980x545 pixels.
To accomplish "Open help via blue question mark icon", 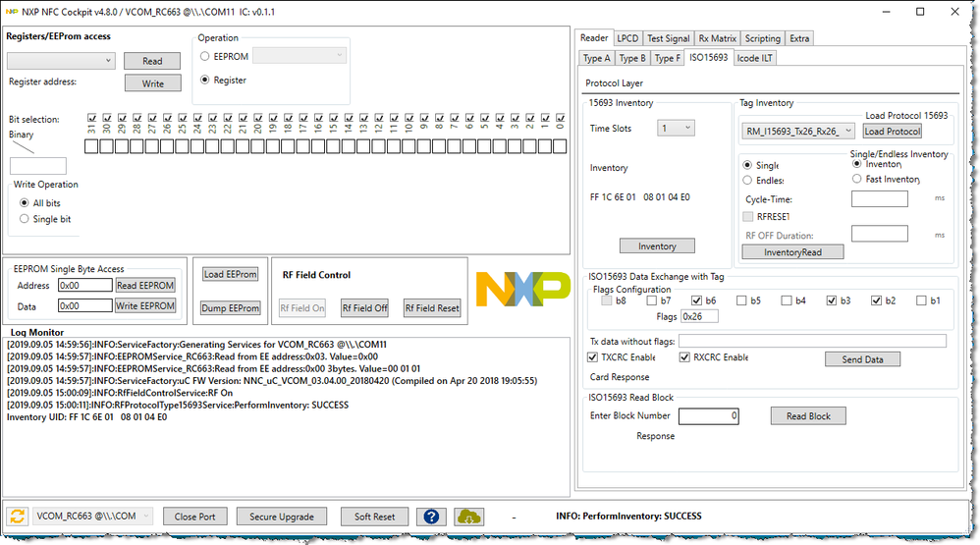I will tap(431, 517).
